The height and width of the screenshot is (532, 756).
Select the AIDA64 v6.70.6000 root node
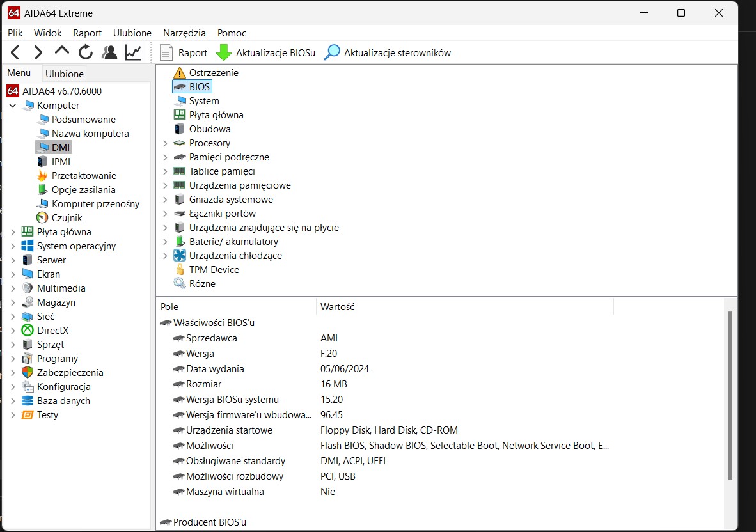tap(61, 91)
